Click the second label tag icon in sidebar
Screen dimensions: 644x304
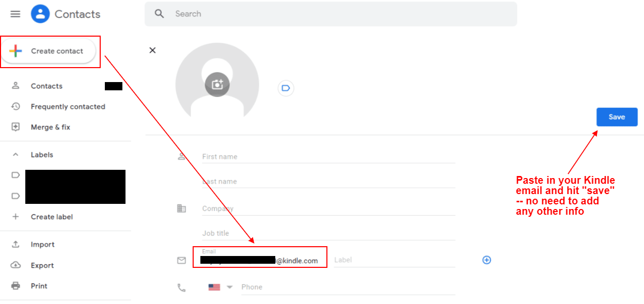coord(15,196)
